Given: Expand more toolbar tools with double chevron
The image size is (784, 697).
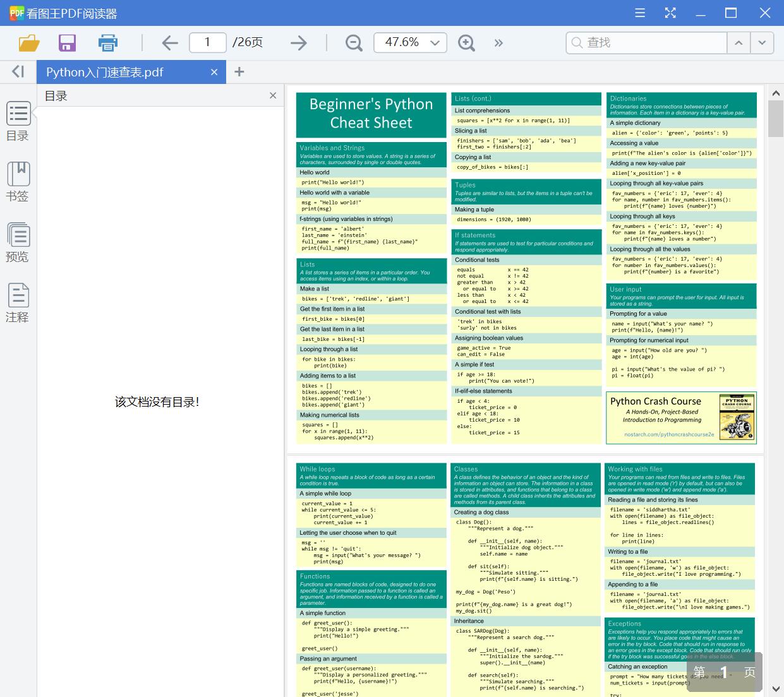Looking at the screenshot, I should pos(498,43).
